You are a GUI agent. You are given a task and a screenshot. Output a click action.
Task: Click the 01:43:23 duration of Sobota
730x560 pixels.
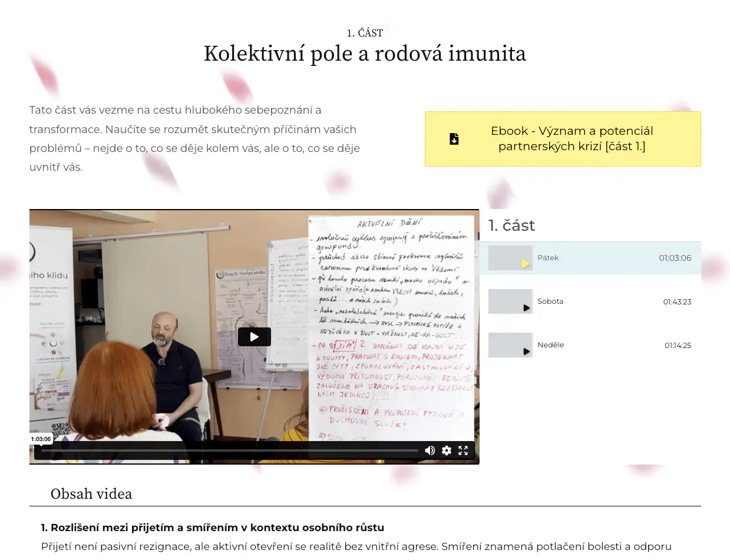tap(677, 302)
